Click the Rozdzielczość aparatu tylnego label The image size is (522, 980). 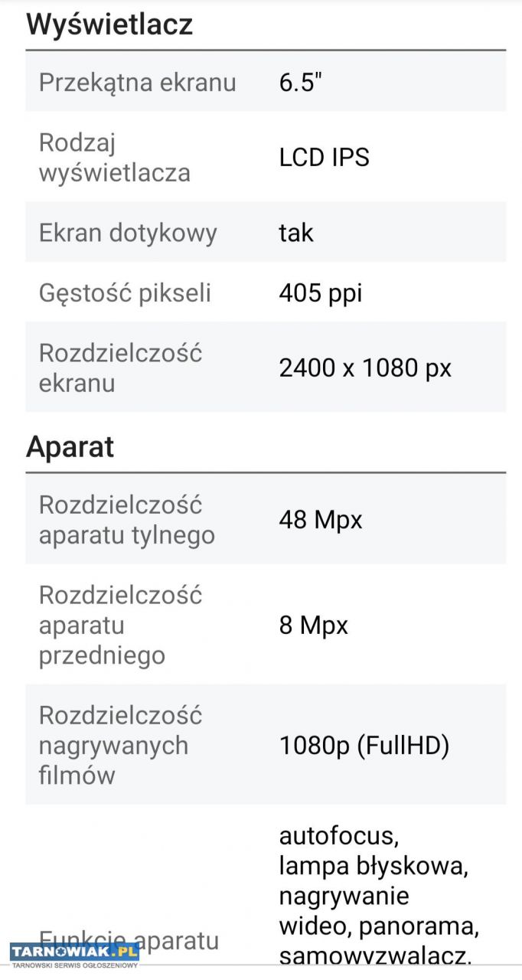(126, 520)
